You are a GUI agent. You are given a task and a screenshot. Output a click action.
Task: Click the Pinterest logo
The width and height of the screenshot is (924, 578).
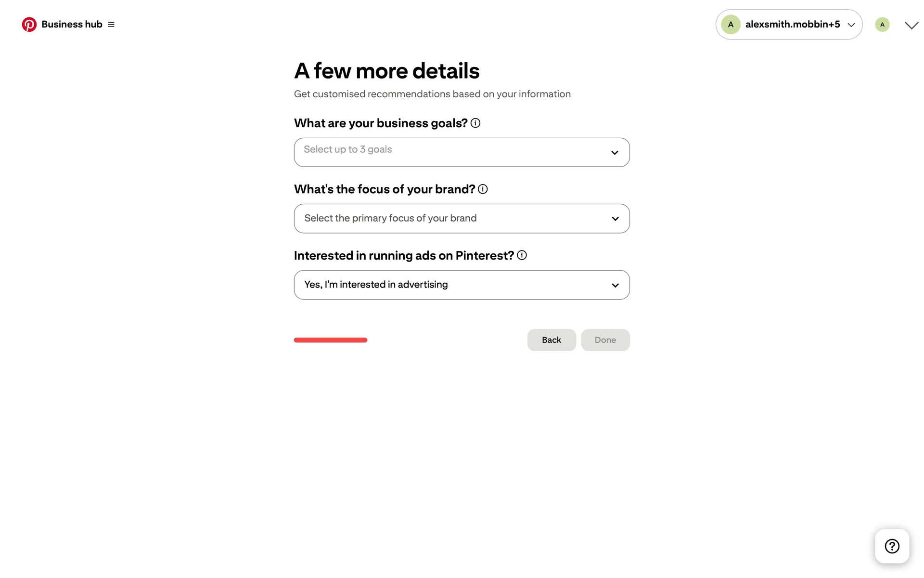[29, 25]
